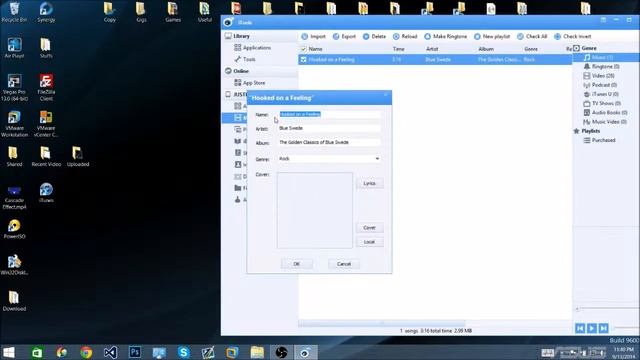Click the Lyrics button
640x360 pixels.
click(369, 184)
